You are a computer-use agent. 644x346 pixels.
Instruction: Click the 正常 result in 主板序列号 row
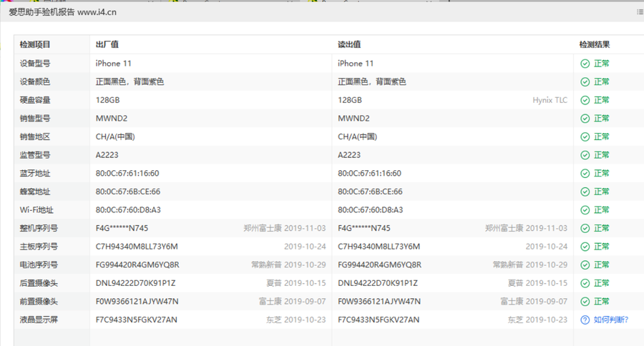[601, 247]
